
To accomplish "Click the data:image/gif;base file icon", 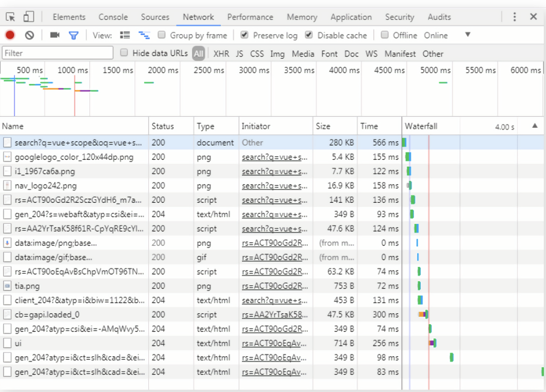I will (7, 257).
